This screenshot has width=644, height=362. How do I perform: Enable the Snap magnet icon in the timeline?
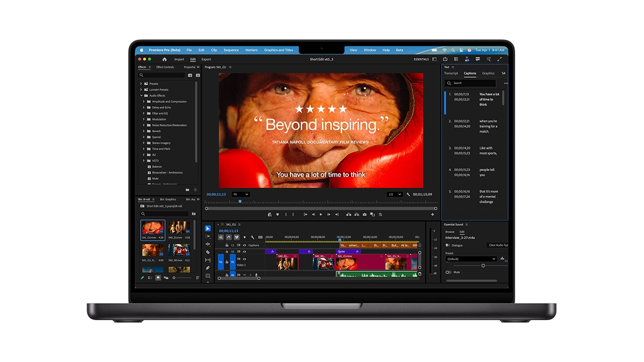pyautogui.click(x=228, y=237)
